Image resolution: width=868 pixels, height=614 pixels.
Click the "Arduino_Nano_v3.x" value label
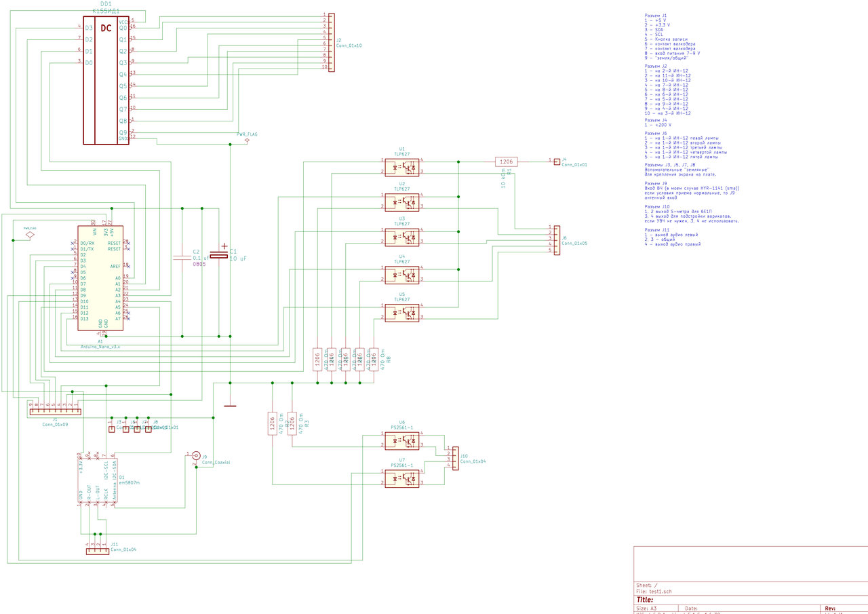coord(100,347)
